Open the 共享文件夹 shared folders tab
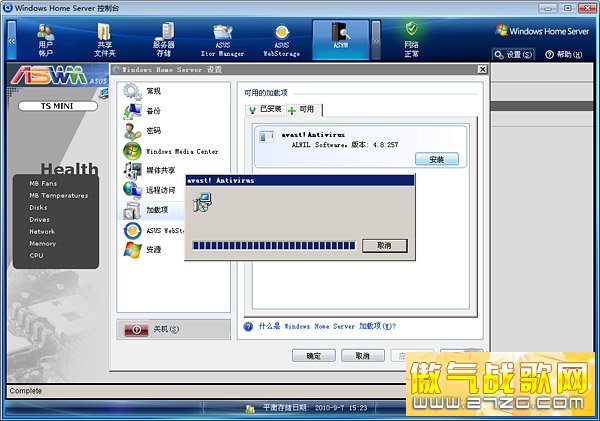The image size is (600, 421). point(104,40)
